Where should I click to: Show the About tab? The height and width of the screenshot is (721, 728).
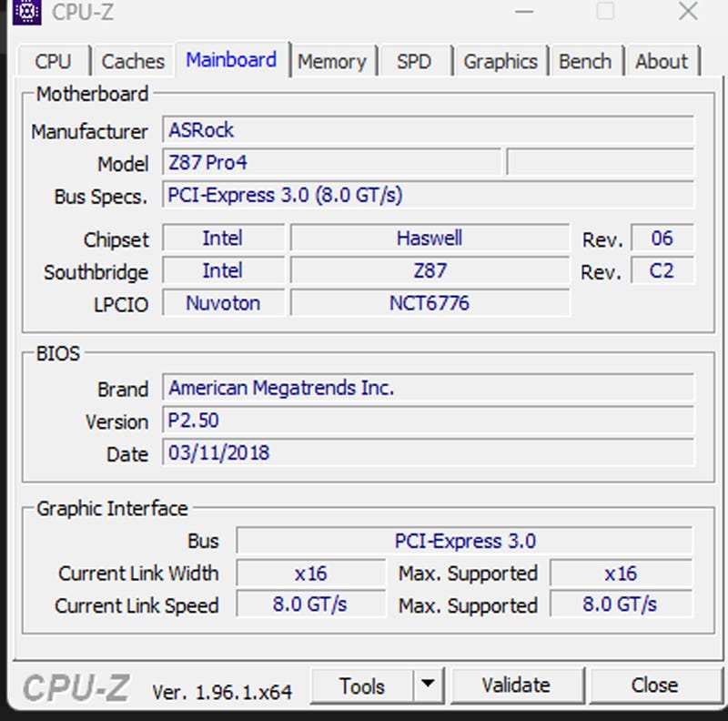point(662,61)
